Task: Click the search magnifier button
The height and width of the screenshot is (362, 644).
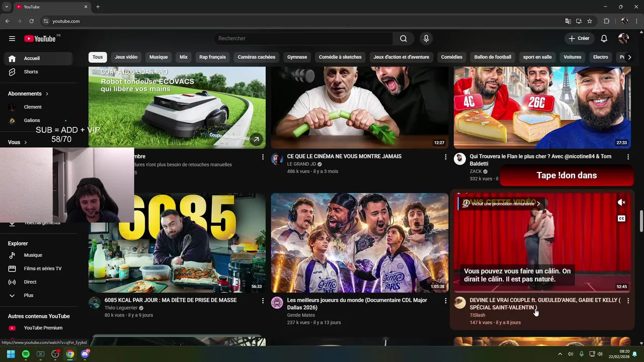Action: [404, 39]
